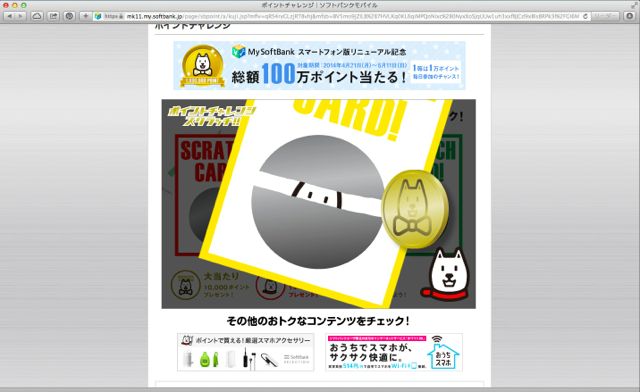
Task: Open iCloud Tabs from the cloud icon
Action: point(37,16)
